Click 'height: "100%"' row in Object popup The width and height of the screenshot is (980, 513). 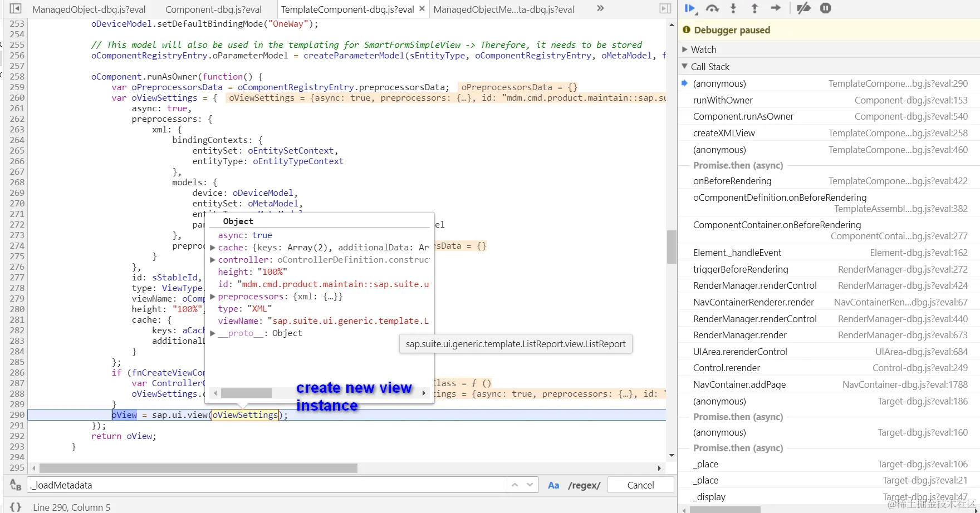[x=252, y=272]
